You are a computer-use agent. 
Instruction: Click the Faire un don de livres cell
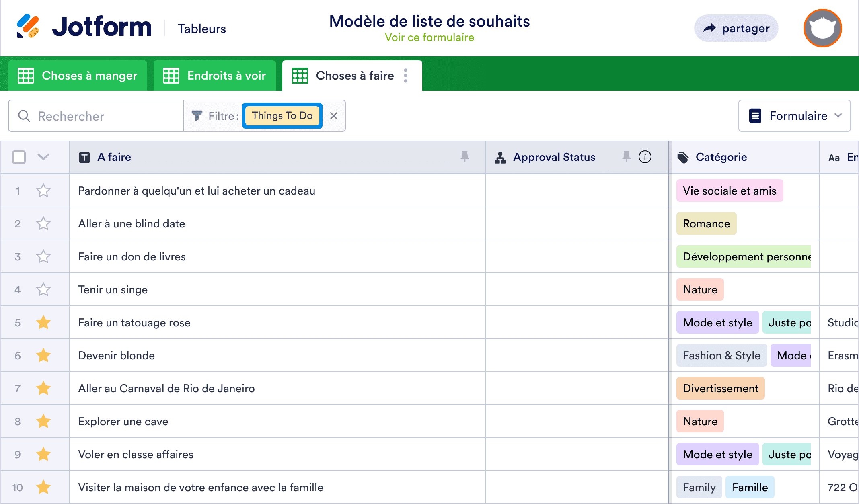[x=277, y=256]
